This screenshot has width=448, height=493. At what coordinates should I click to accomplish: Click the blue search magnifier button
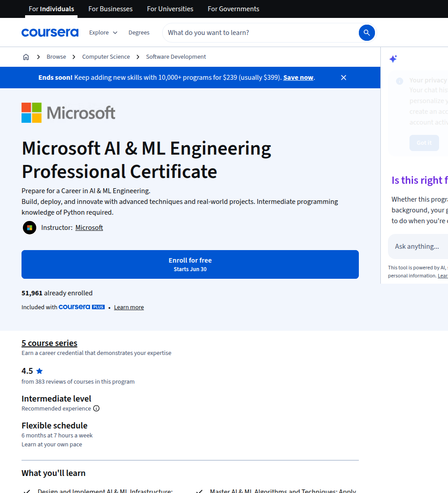pyautogui.click(x=366, y=33)
